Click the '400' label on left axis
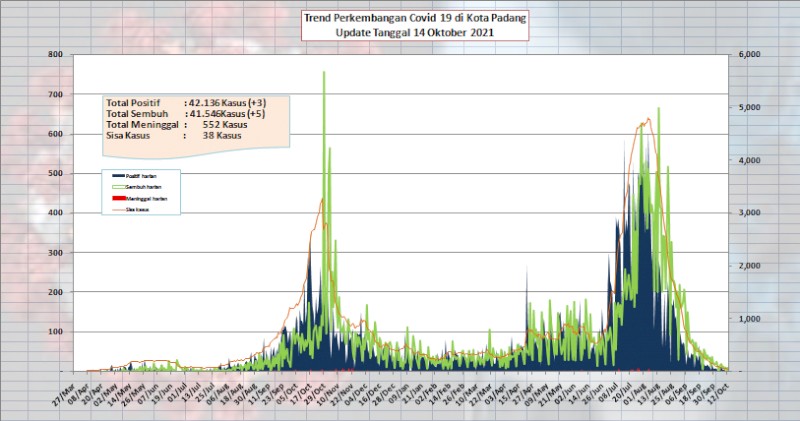Screen dimensions: 800x421 point(56,213)
